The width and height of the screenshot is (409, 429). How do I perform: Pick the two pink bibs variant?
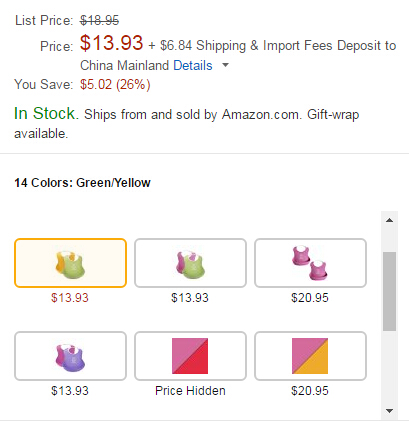(x=310, y=263)
